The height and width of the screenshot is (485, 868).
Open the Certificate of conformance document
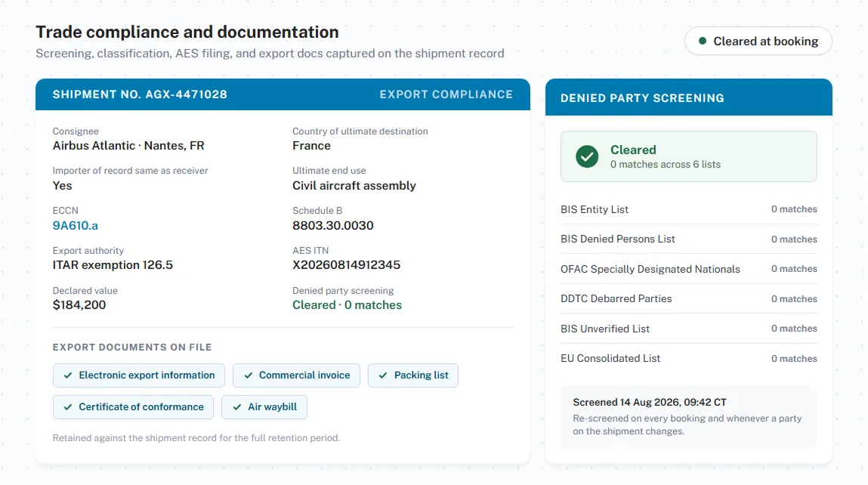pyautogui.click(x=134, y=407)
